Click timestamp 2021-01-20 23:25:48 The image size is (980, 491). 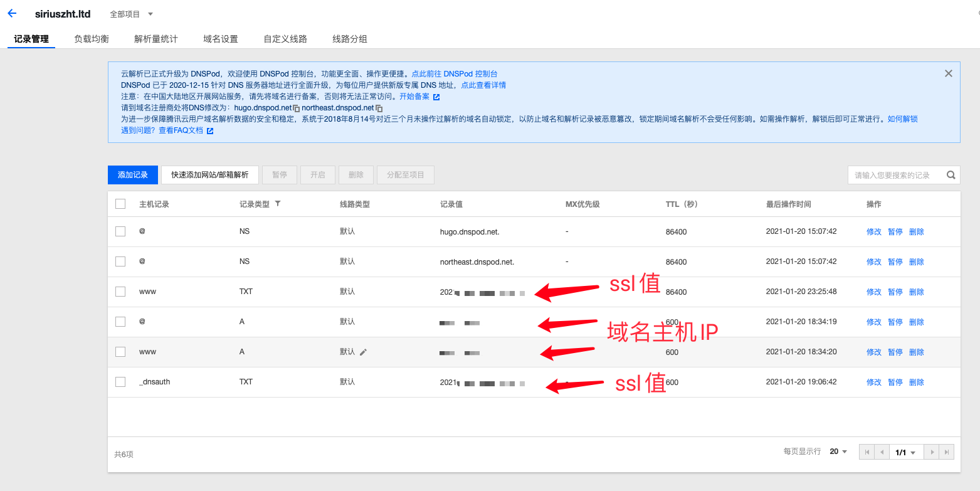pyautogui.click(x=801, y=292)
